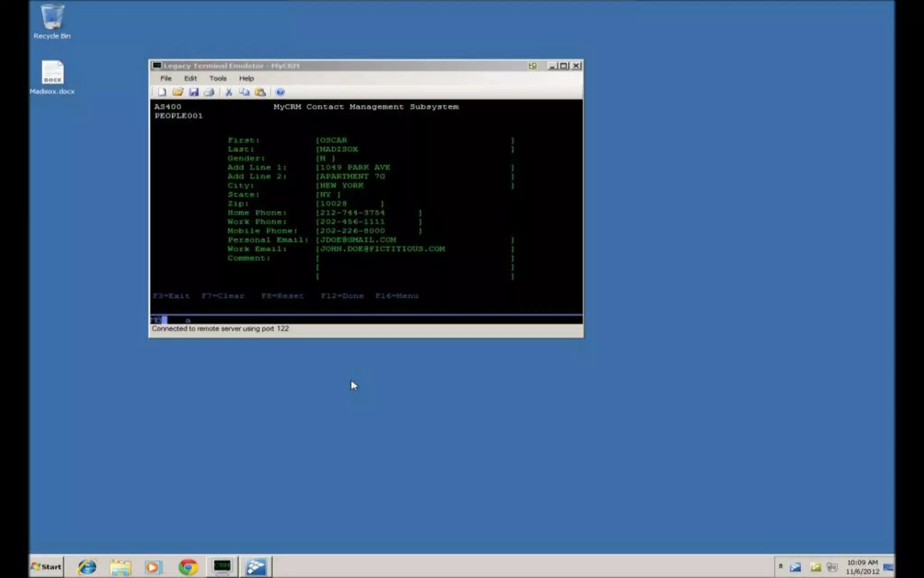
Task: Click the first system tray icon after the arrow
Action: pyautogui.click(x=795, y=567)
